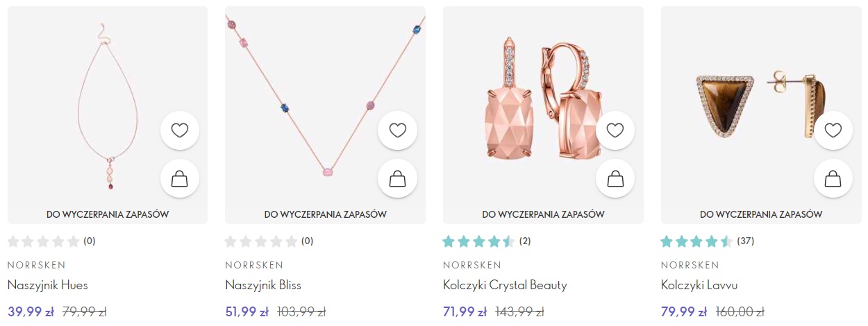
Task: Save Kolczyki Lavvu to wishlist
Action: (x=833, y=130)
